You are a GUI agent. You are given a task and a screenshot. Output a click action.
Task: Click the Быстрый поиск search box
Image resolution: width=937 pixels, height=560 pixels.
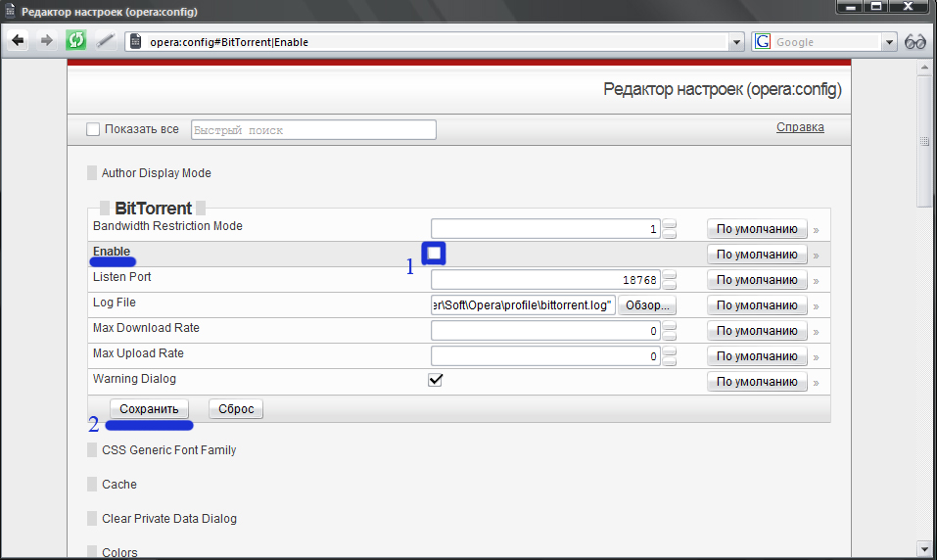[313, 129]
